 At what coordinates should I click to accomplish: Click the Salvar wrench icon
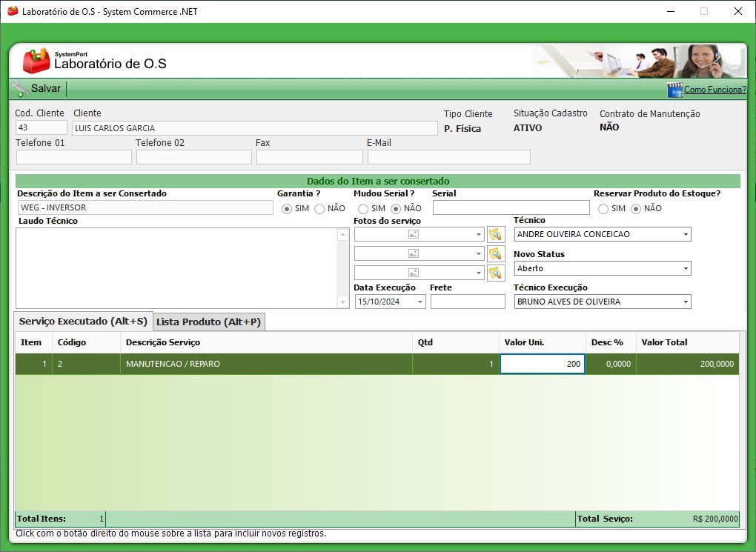coord(19,89)
